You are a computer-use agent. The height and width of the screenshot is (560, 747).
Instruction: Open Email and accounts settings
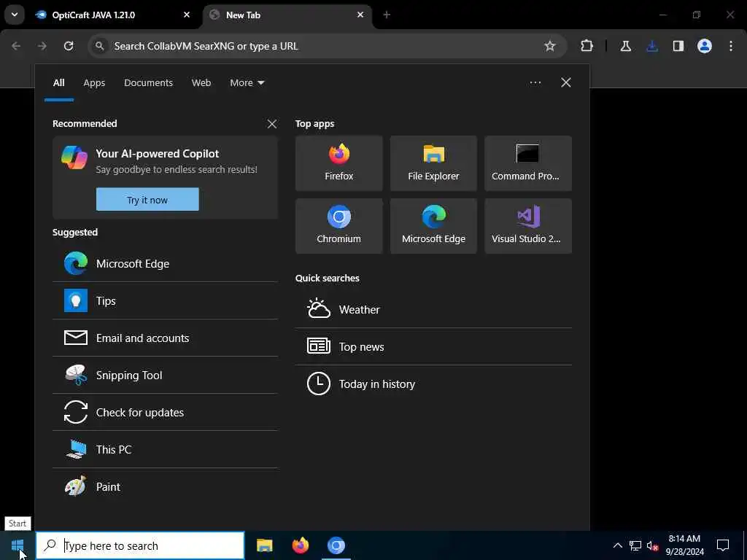click(x=165, y=338)
